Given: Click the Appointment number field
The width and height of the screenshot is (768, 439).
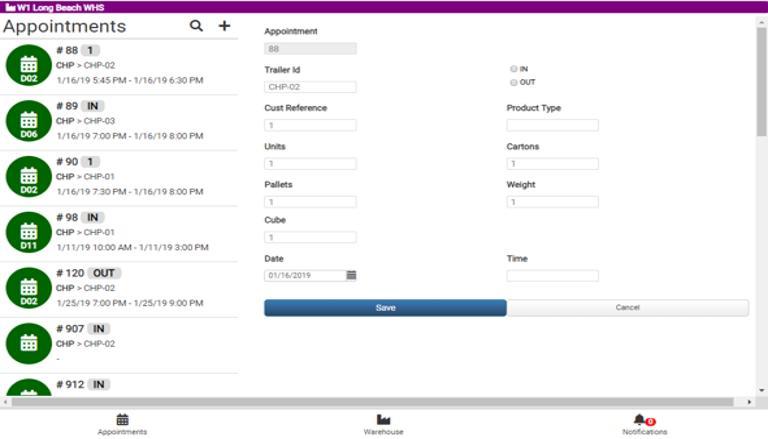Looking at the screenshot, I should coord(311,49).
